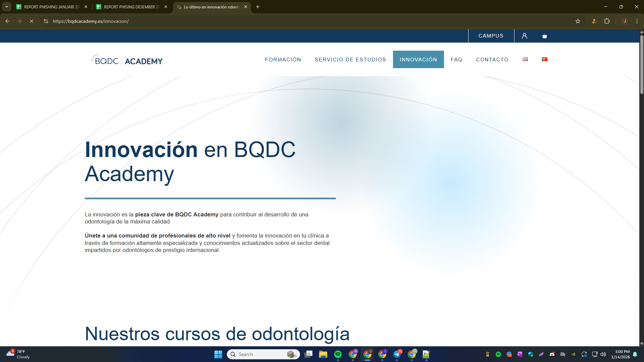
Task: Go to the CONTACTO page
Action: [492, 59]
